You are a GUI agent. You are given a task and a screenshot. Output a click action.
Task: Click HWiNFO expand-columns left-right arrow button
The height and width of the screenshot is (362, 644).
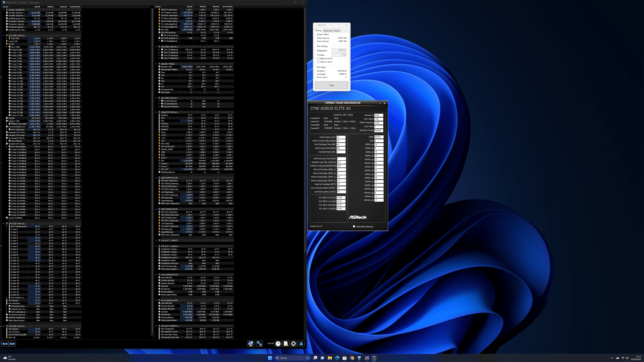(x=5, y=344)
